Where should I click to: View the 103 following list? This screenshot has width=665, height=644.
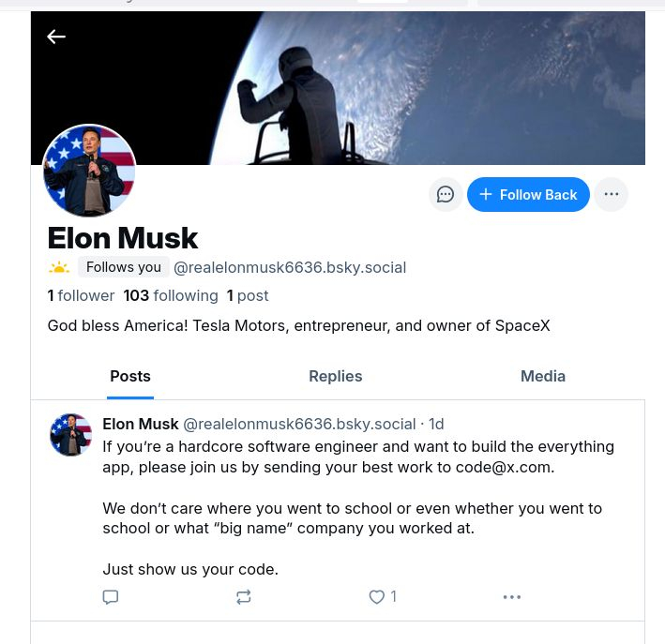pyautogui.click(x=171, y=295)
